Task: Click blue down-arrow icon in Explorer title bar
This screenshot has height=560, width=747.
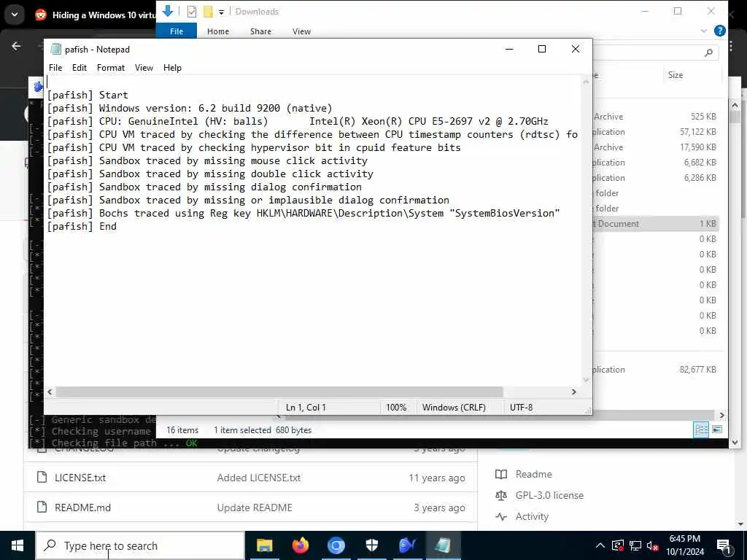Action: pos(167,11)
